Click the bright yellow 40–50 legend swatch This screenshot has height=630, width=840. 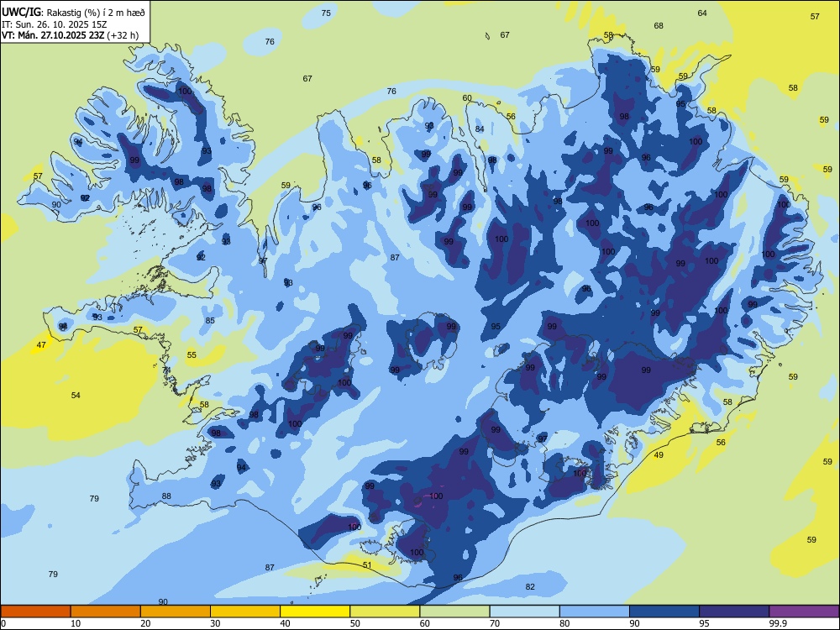[315, 612]
